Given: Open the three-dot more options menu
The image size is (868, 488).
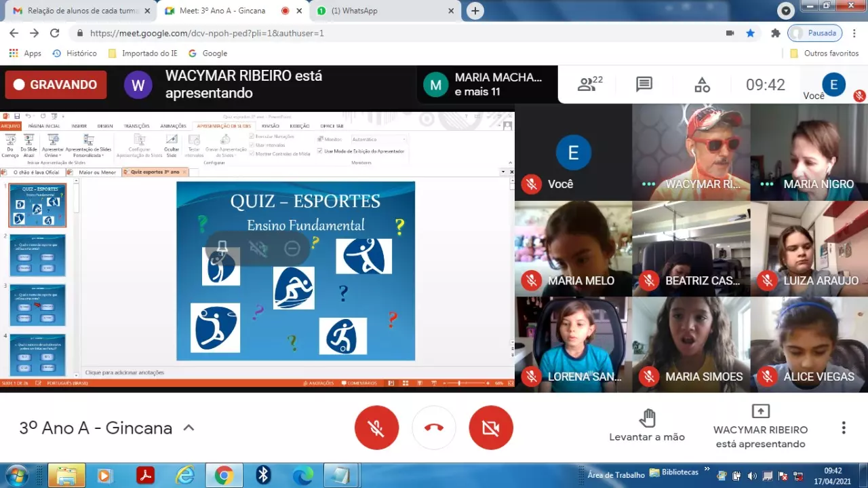Looking at the screenshot, I should point(844,428).
